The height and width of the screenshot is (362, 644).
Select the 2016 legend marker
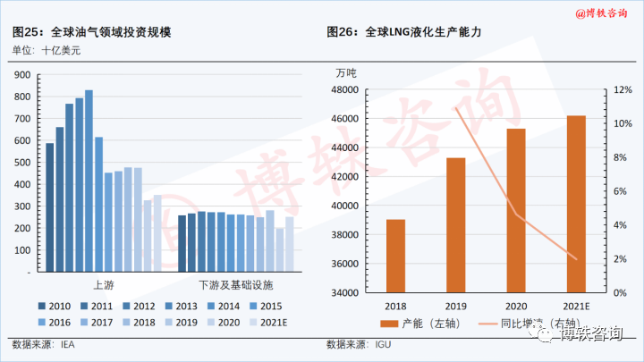pos(43,323)
